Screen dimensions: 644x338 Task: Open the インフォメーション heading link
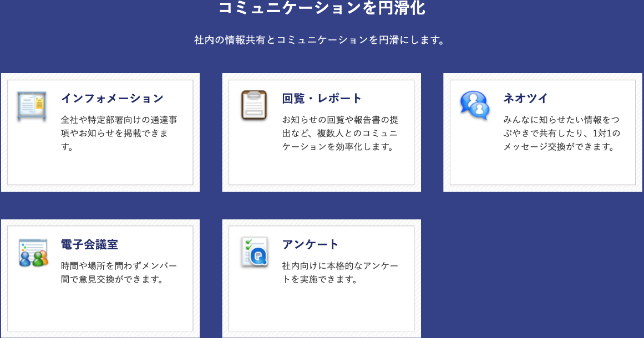click(x=112, y=99)
